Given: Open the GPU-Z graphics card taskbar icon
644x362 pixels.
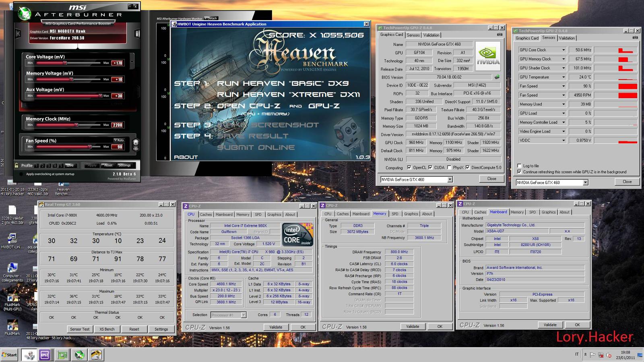Looking at the screenshot, I should [x=62, y=355].
